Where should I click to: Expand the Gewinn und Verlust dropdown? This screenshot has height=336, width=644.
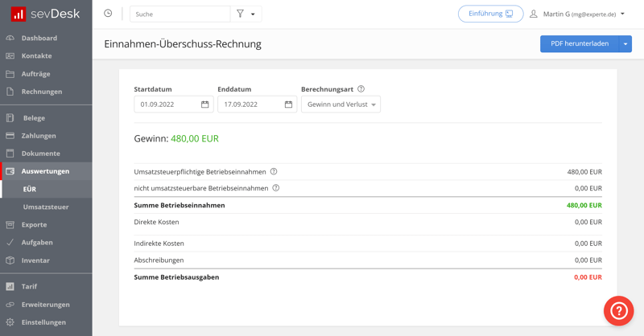[341, 104]
